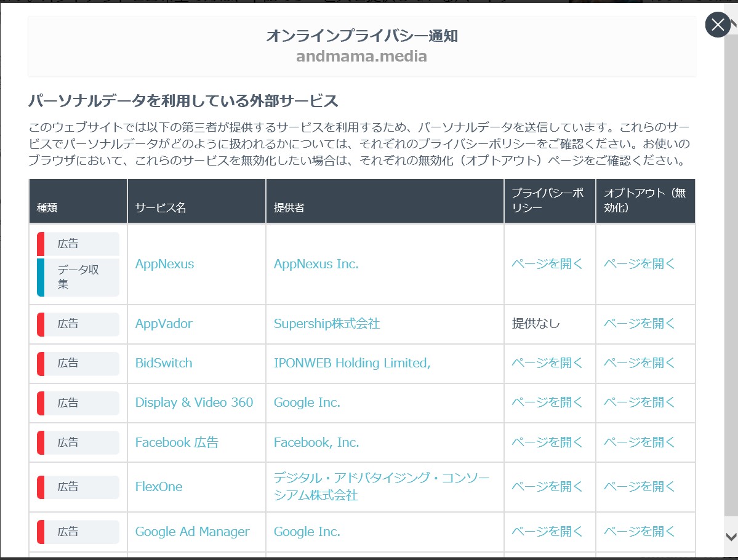Open Display & Video 360 opt-out link
The image size is (738, 560).
(x=639, y=403)
